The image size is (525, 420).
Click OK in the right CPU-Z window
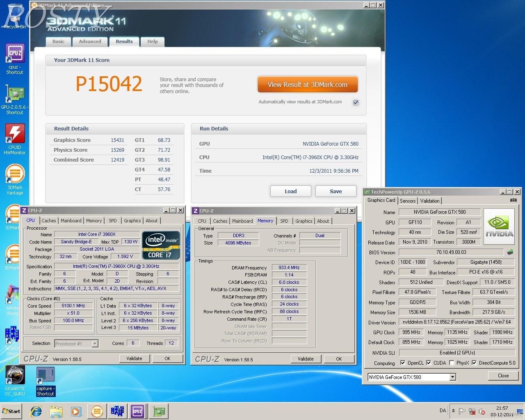click(339, 359)
